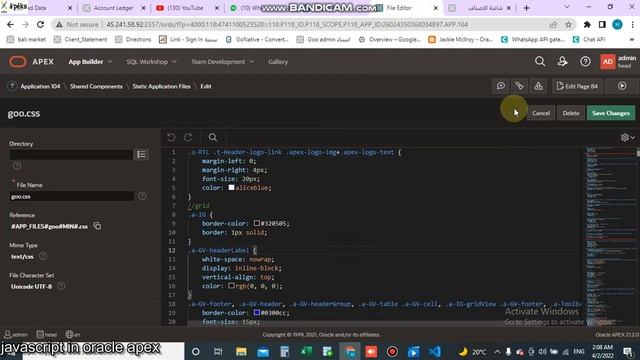This screenshot has height=360, width=640.
Task: Click the en language selector in the status bar
Action: click(73, 334)
